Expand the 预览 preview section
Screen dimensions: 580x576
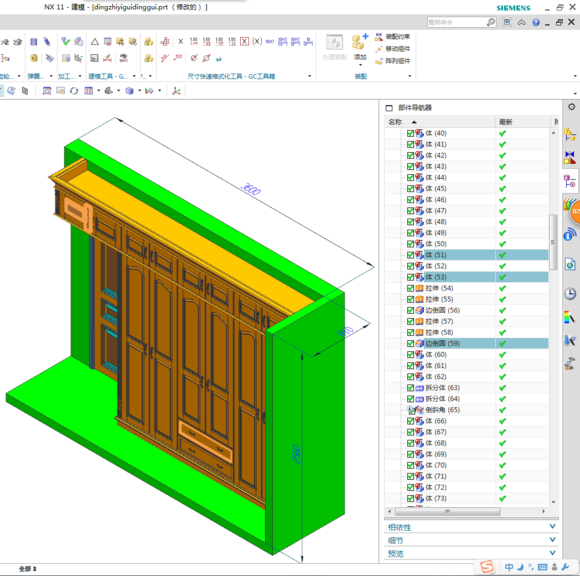click(x=471, y=553)
